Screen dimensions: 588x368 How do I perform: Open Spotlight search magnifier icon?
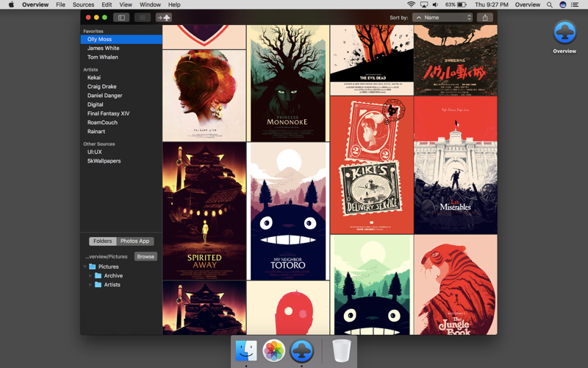tap(549, 4)
